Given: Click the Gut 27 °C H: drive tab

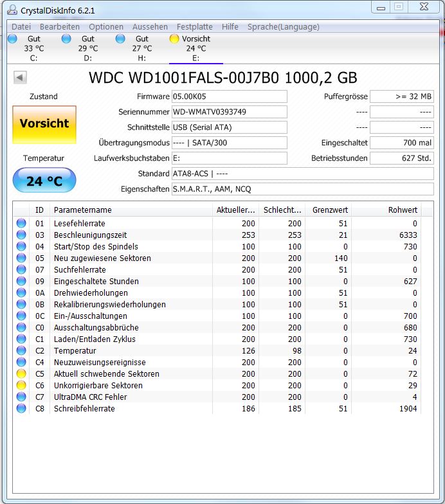Looking at the screenshot, I should click(x=142, y=48).
